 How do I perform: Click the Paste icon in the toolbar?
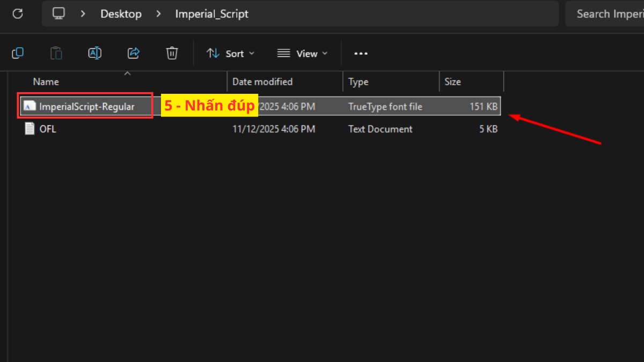click(x=56, y=53)
